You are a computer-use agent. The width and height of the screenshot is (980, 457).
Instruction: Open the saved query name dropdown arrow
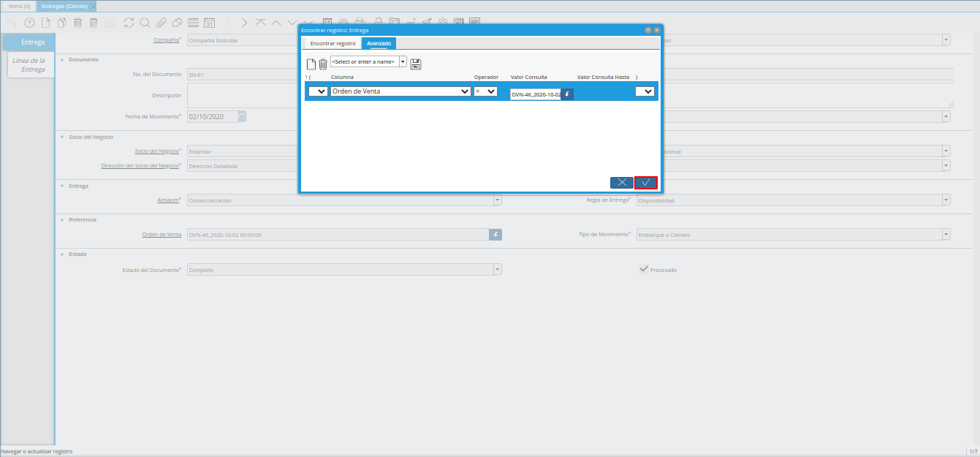(403, 61)
